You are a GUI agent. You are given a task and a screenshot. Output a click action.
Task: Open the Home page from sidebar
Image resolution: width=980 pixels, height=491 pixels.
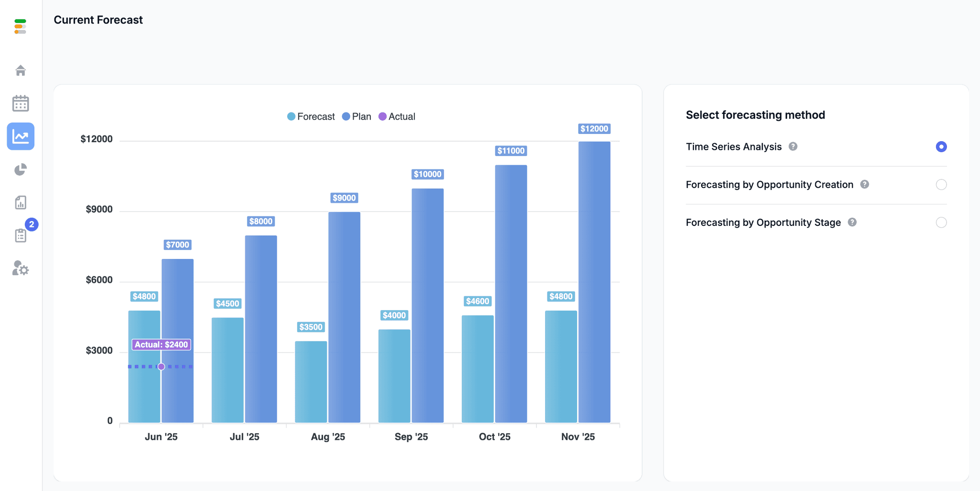point(21,70)
